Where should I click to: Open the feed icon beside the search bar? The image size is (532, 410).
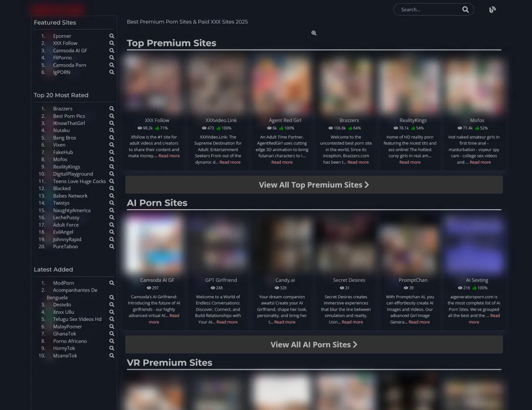tap(492, 10)
